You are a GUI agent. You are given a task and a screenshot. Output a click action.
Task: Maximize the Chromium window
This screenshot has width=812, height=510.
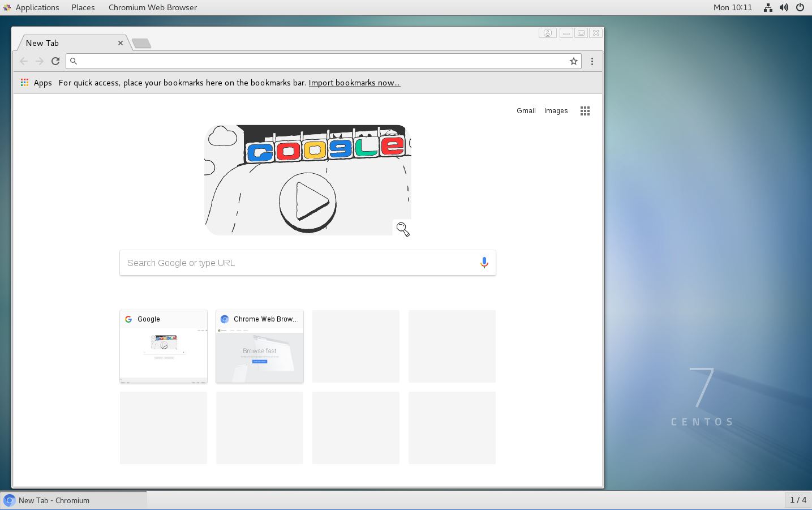tap(581, 33)
